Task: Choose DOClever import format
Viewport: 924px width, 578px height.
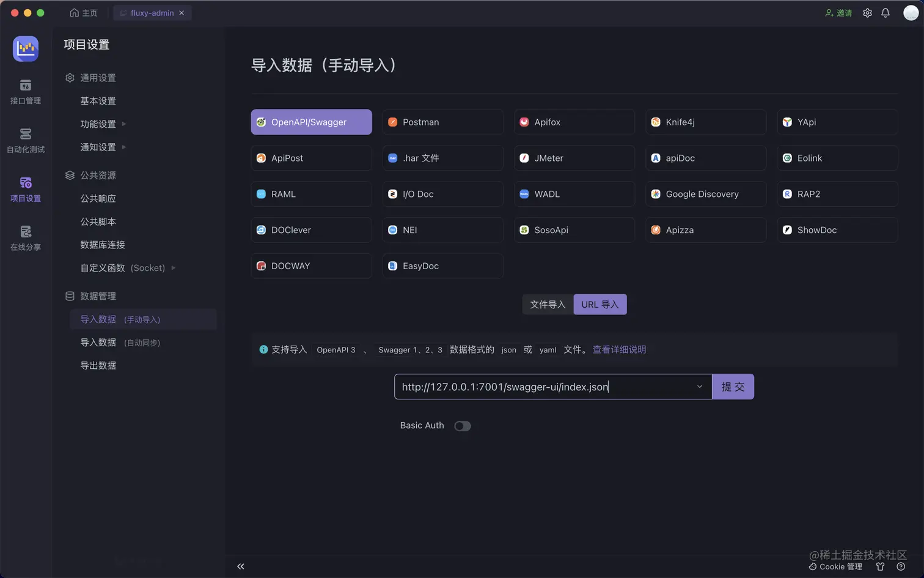Action: (311, 230)
